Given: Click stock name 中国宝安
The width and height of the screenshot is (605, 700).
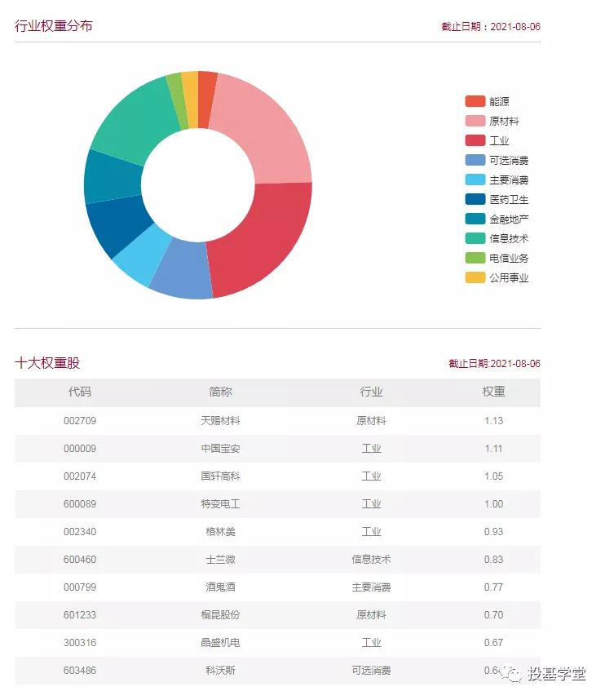Looking at the screenshot, I should pyautogui.click(x=220, y=449).
